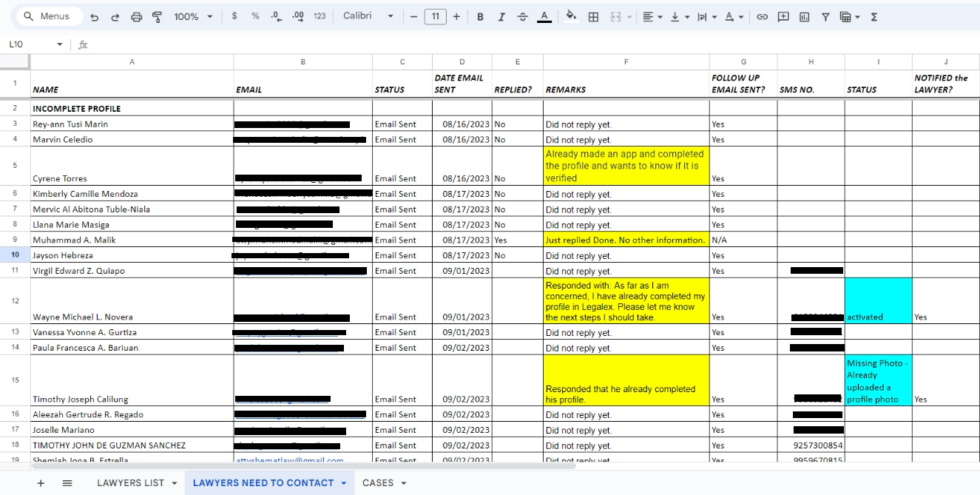Format as percent
Screen dimensions: 980x495
pos(255,16)
